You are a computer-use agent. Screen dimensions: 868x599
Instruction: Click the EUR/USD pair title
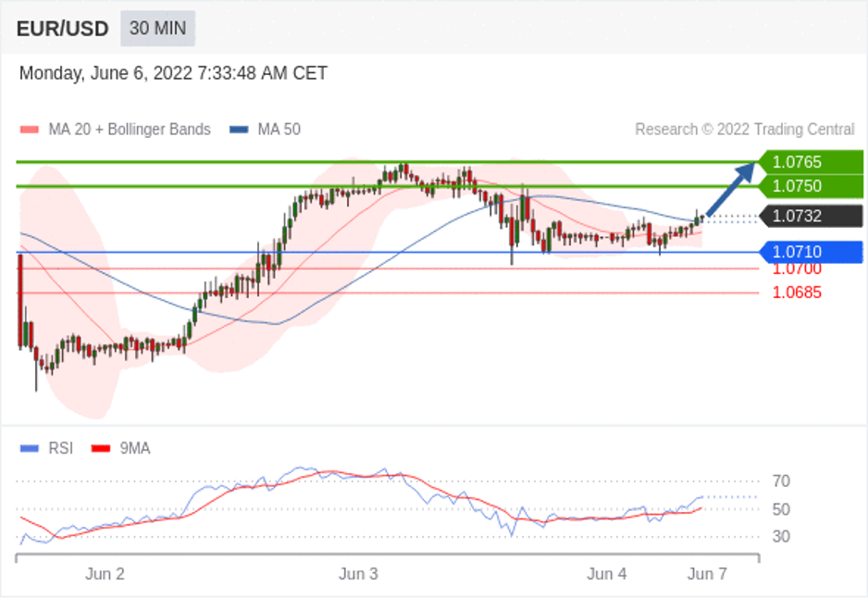point(63,29)
